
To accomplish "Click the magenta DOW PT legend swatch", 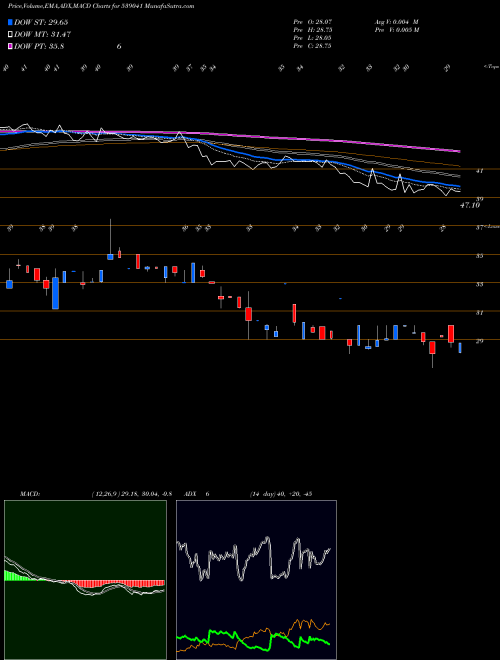I will click(x=10, y=46).
